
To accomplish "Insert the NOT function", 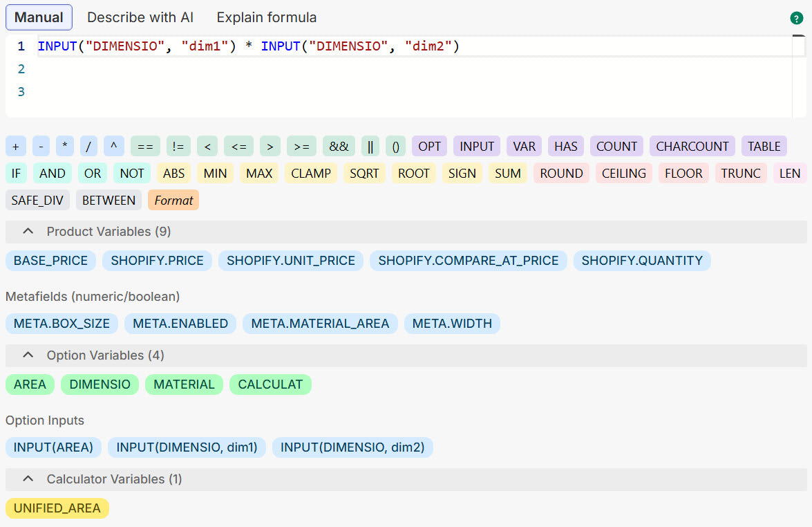I will pyautogui.click(x=132, y=174).
